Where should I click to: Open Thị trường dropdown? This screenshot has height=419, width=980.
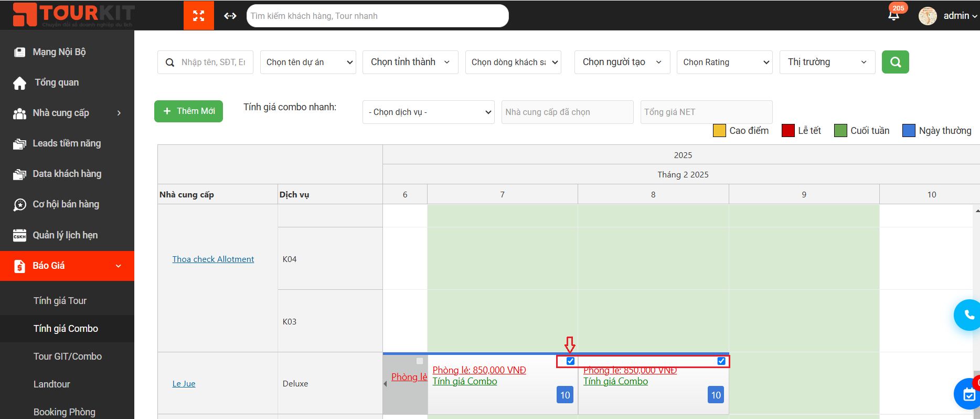(x=827, y=62)
